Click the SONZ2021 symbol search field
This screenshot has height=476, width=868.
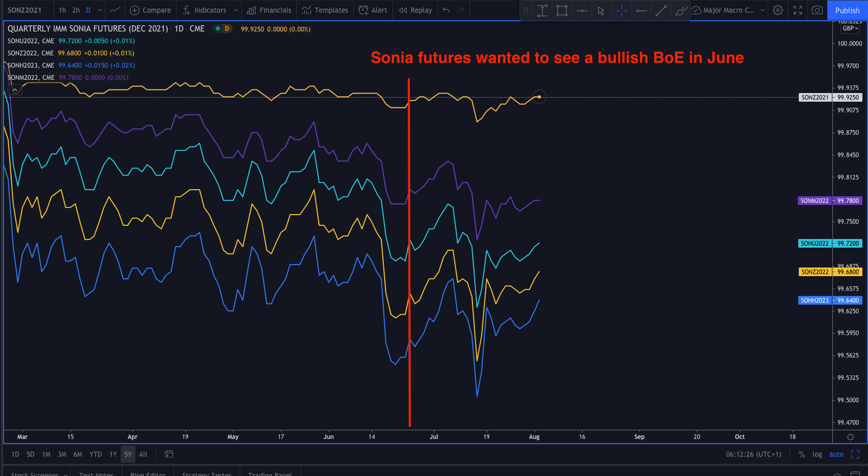tap(25, 10)
